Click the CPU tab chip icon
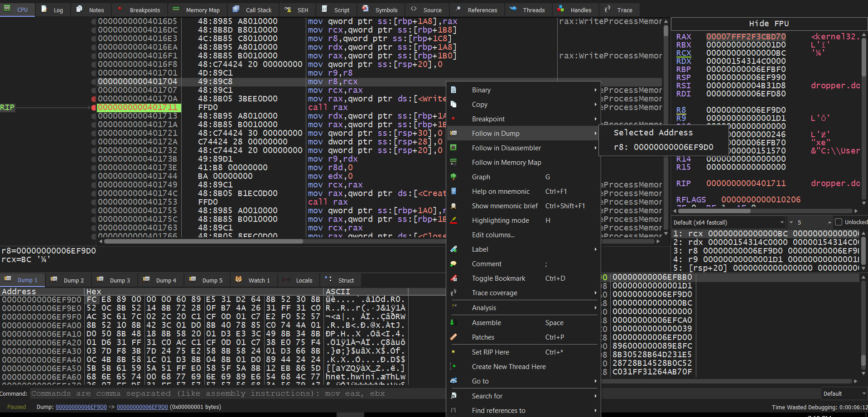This screenshot has height=417, width=868. tap(7, 9)
